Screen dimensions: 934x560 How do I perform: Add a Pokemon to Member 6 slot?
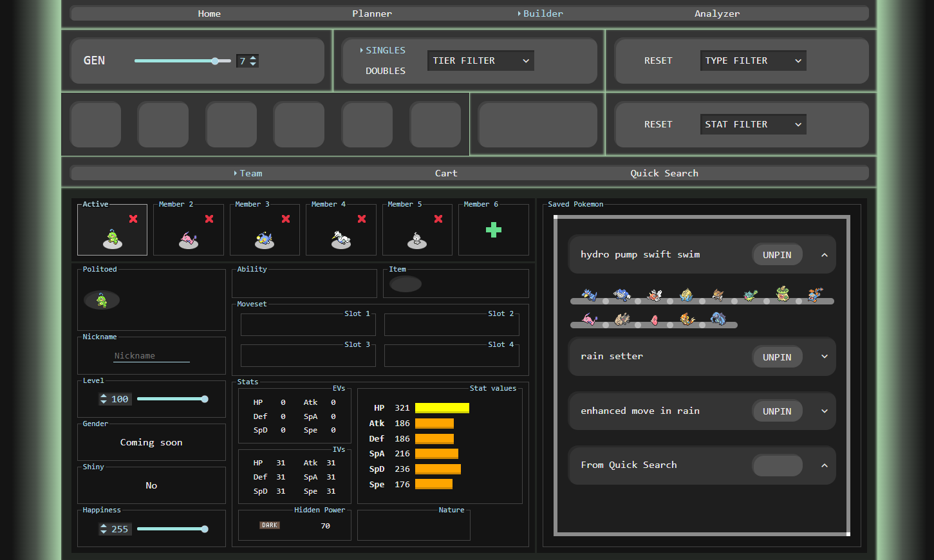pyautogui.click(x=494, y=230)
